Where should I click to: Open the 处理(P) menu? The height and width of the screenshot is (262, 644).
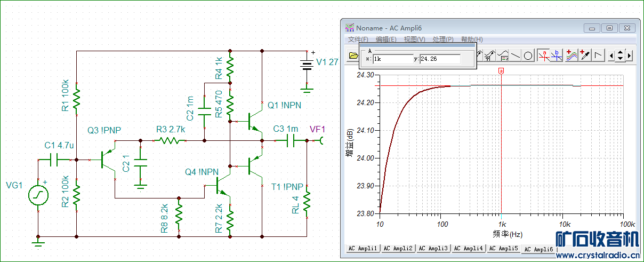[x=443, y=39]
